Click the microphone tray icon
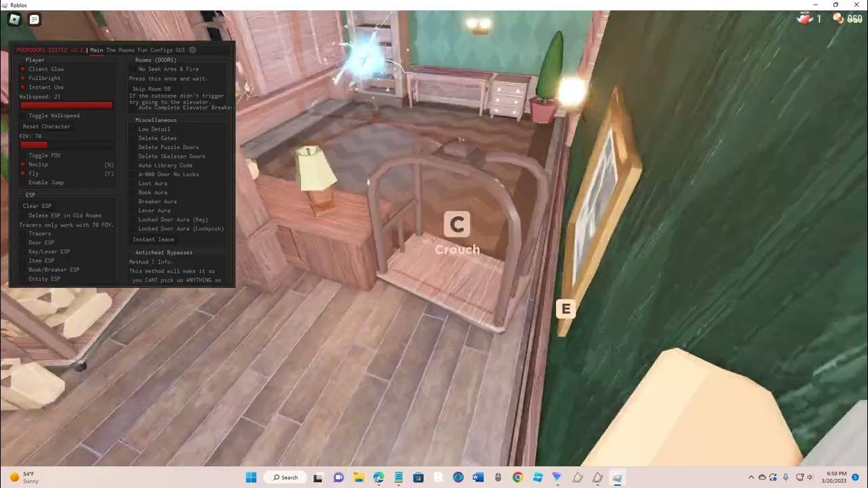868x488 pixels. [786, 477]
